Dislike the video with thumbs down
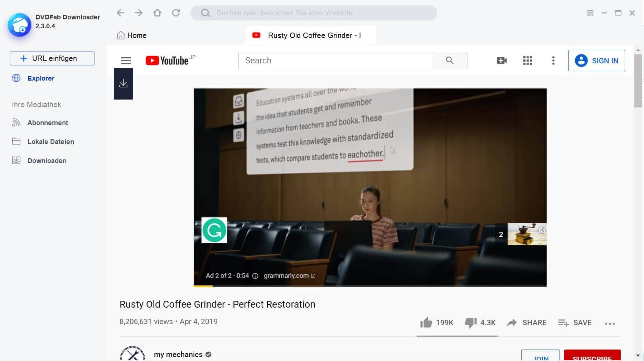Image resolution: width=644 pixels, height=361 pixels. point(470,323)
